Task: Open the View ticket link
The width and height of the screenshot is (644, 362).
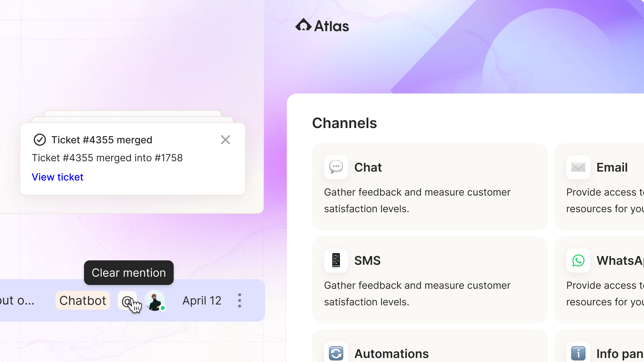Action: click(x=57, y=177)
